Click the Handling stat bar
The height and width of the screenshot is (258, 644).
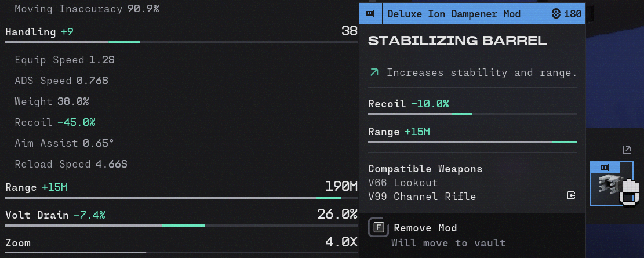[181, 42]
